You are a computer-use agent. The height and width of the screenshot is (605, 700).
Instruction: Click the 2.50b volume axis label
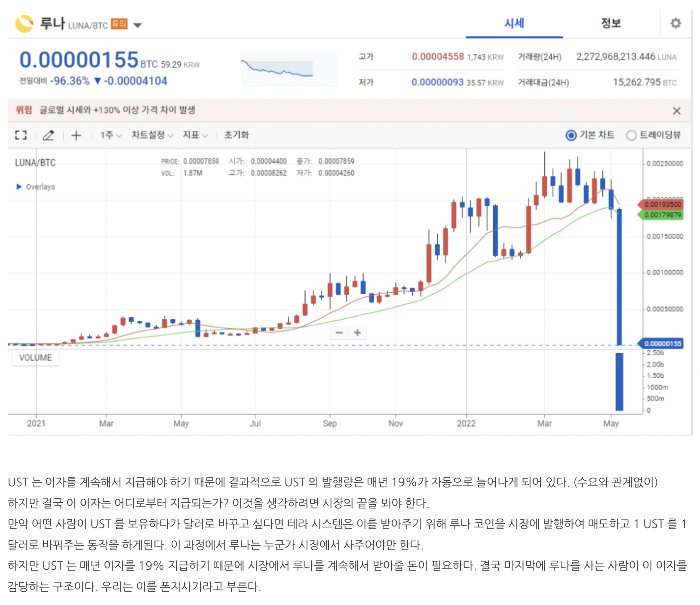click(655, 353)
